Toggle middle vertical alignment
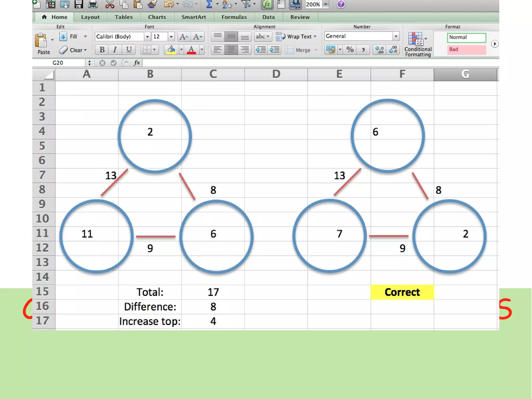The image size is (532, 399). pyautogui.click(x=231, y=37)
